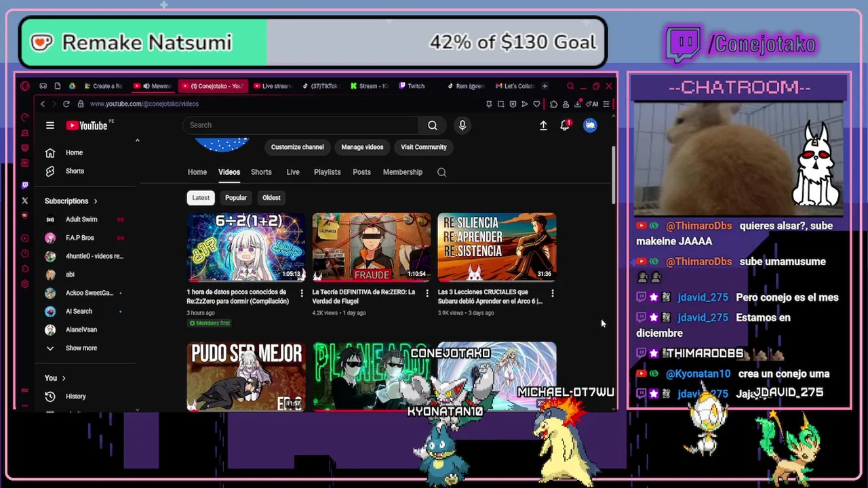Open Shorts icon in YouTube sidebar
The image size is (868, 488).
pos(50,171)
